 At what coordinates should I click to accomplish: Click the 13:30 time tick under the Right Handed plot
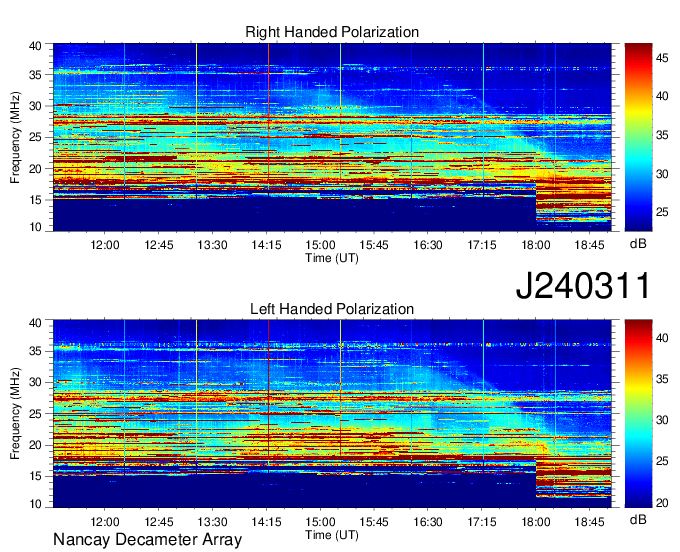click(212, 245)
